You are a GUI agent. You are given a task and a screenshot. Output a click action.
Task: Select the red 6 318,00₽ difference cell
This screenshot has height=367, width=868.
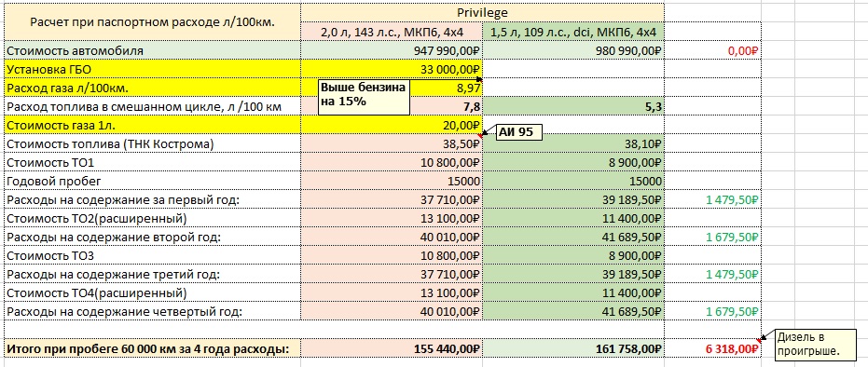coord(713,348)
